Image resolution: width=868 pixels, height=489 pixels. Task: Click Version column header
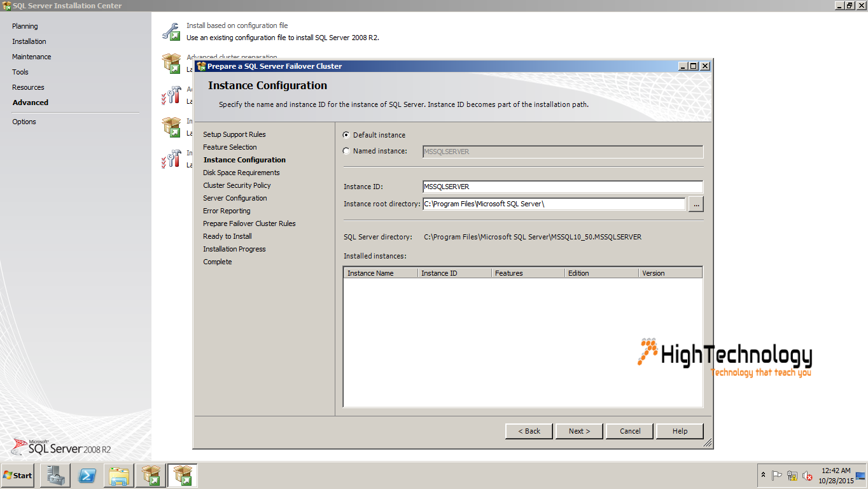pyautogui.click(x=671, y=273)
